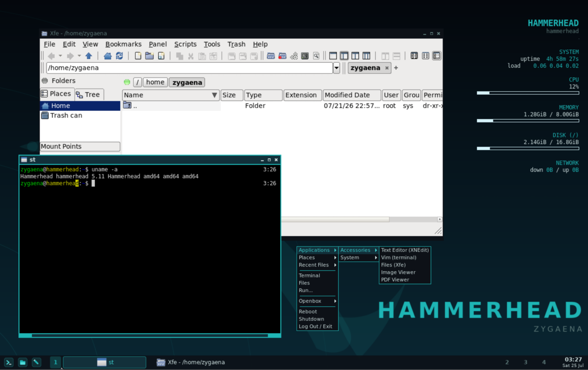
Task: Click the editor pencil launcher in the taskbar
Action: click(36, 363)
